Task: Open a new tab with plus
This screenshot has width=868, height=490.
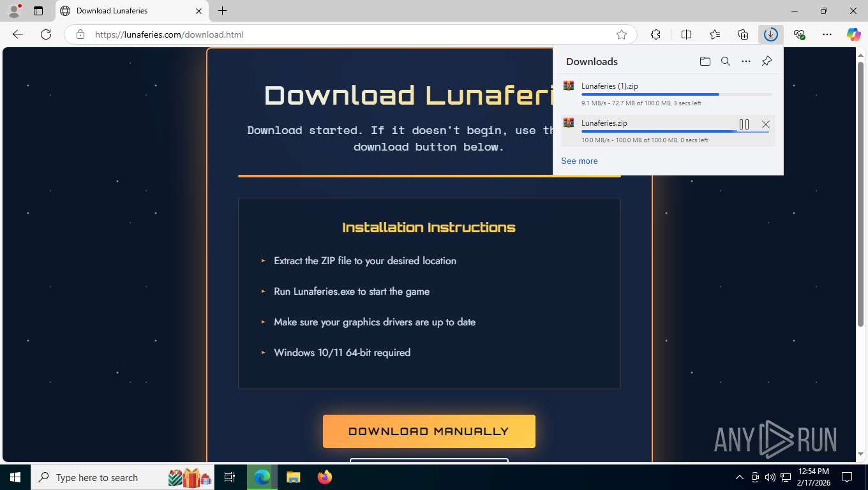Action: (222, 11)
